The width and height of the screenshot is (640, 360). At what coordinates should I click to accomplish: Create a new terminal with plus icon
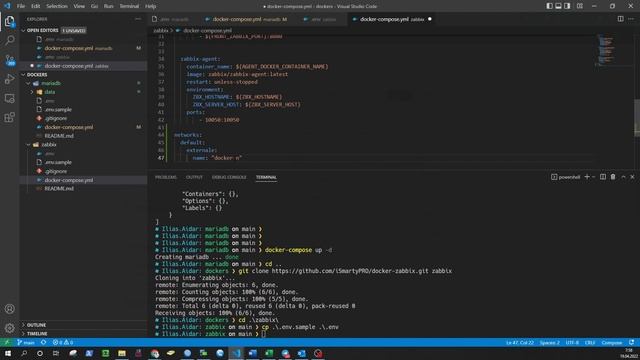[x=587, y=177]
